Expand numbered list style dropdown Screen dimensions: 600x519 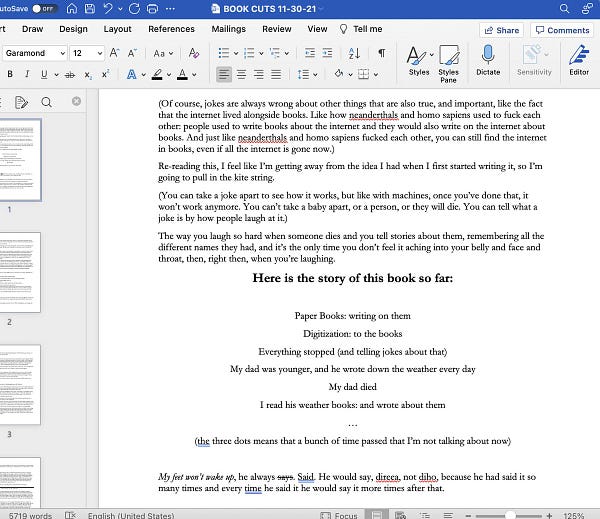pyautogui.click(x=261, y=54)
